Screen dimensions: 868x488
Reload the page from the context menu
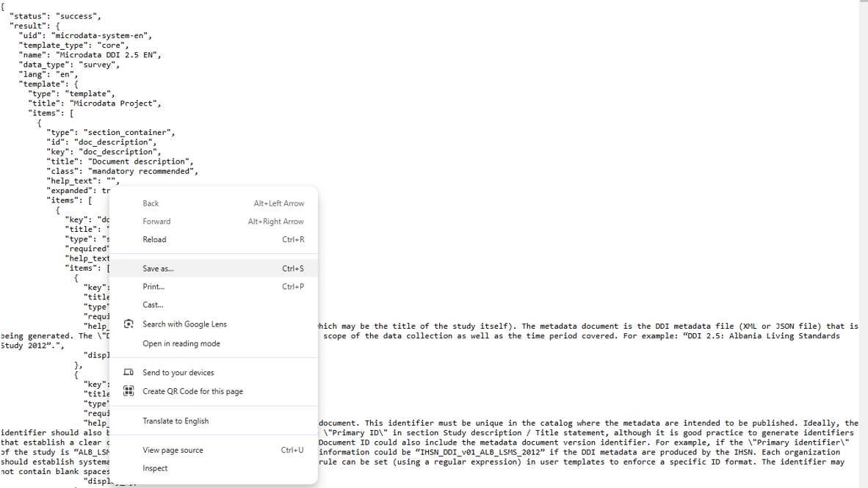[153, 239]
